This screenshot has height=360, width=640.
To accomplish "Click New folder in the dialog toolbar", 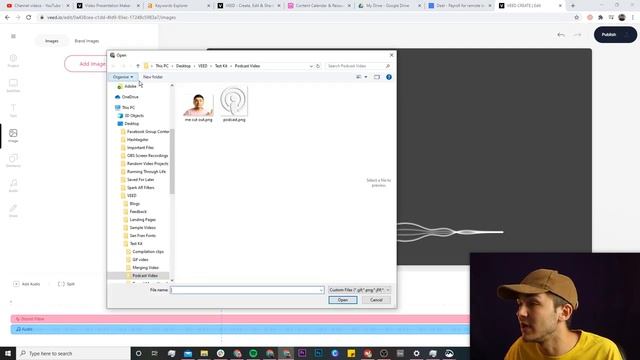I will (153, 77).
